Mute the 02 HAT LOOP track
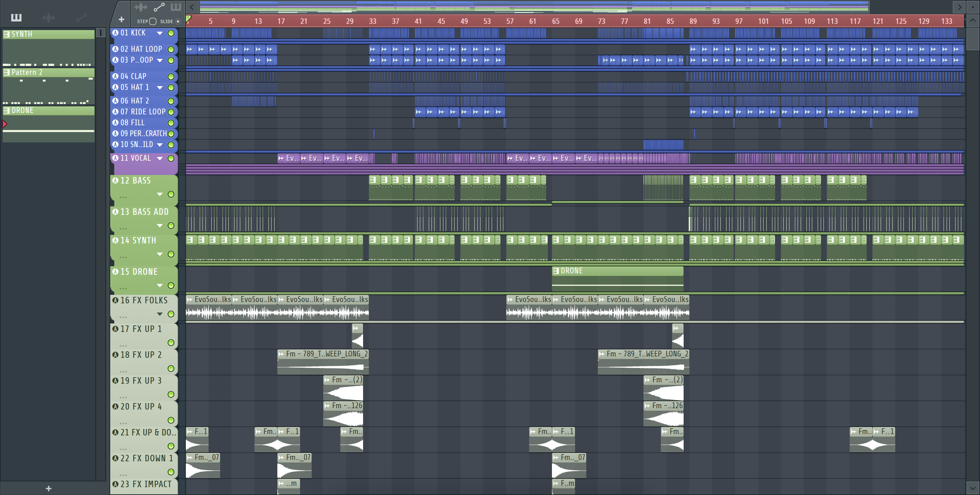This screenshot has height=495, width=980. [x=171, y=49]
